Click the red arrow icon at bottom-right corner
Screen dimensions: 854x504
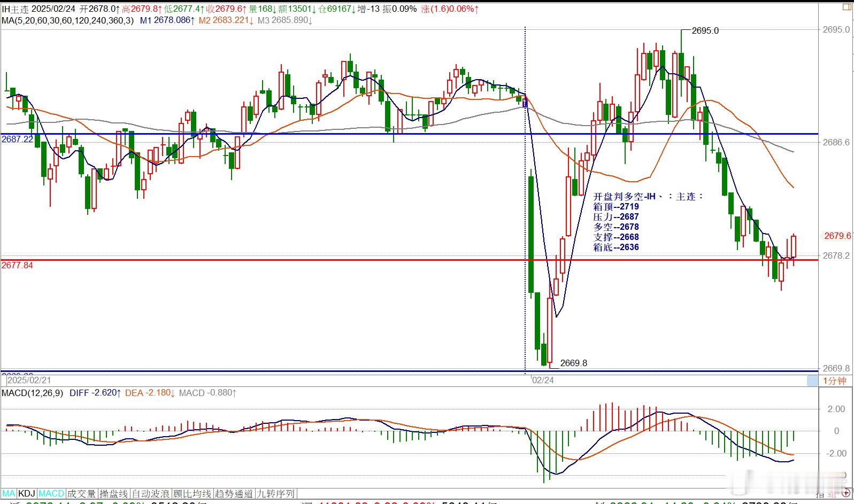[x=847, y=492]
